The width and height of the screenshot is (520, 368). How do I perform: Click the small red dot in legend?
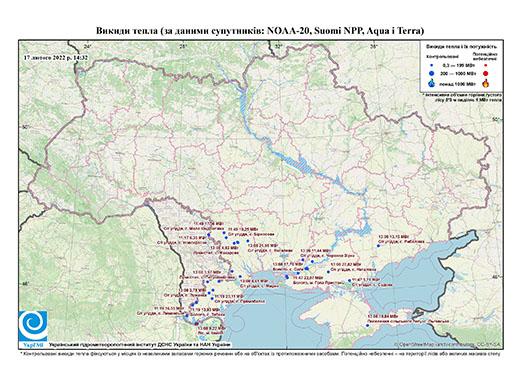click(x=485, y=66)
